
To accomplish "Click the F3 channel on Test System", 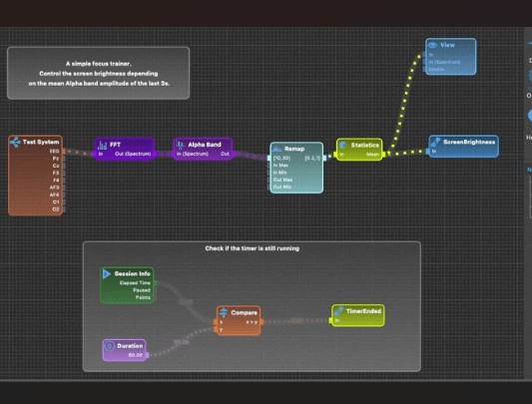I will click(56, 173).
